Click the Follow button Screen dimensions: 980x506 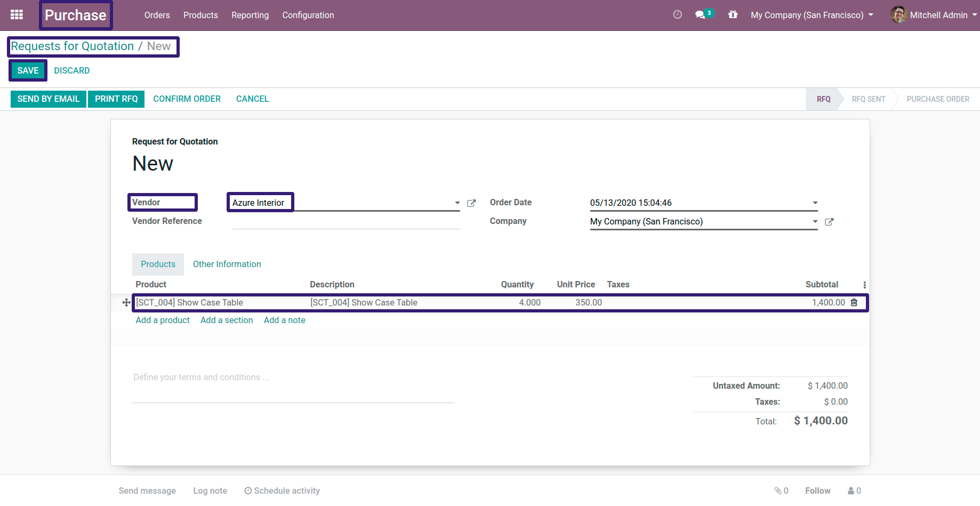tap(817, 491)
